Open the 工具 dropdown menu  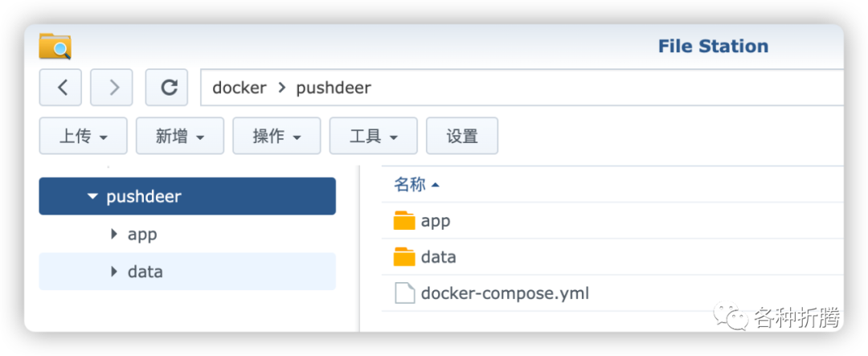pyautogui.click(x=373, y=137)
